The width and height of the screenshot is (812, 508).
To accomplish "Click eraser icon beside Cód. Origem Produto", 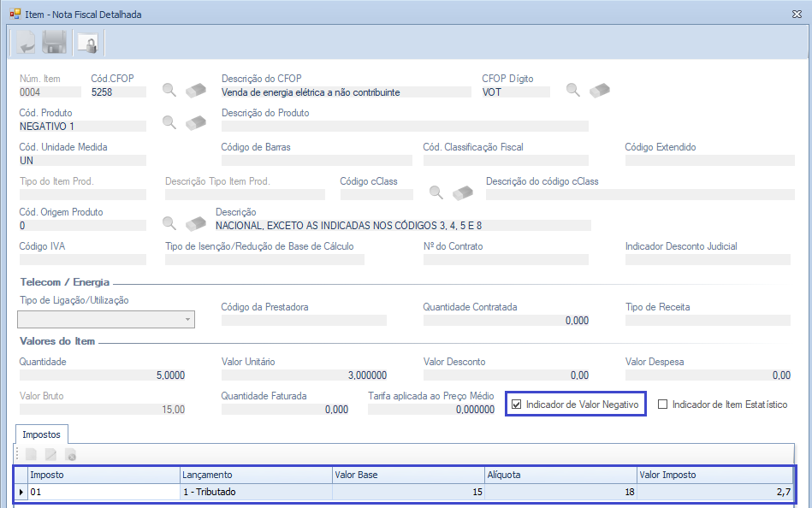I will pyautogui.click(x=196, y=223).
